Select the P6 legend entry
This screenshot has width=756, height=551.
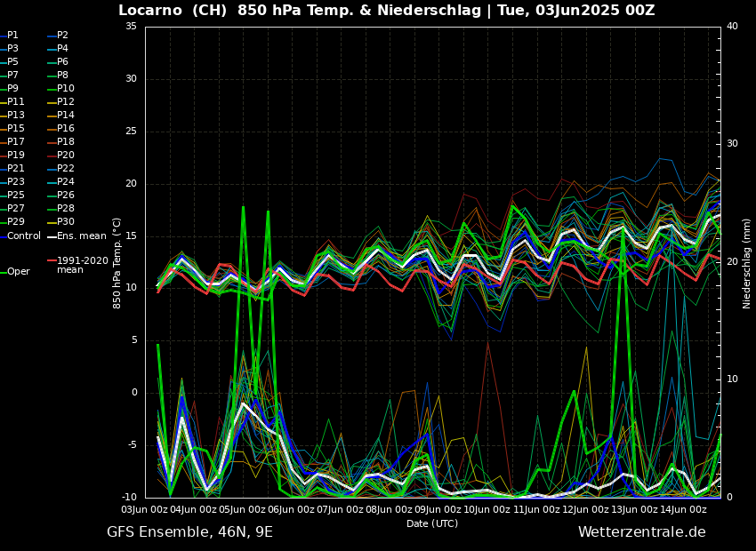(58, 61)
